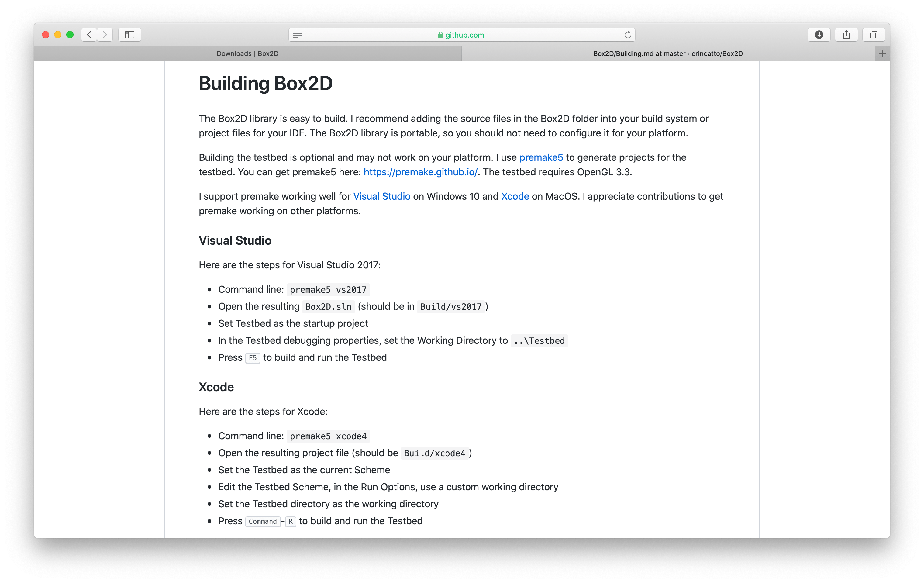This screenshot has width=924, height=583.
Task: Toggle macOS menu bar visibility
Action: [x=131, y=34]
